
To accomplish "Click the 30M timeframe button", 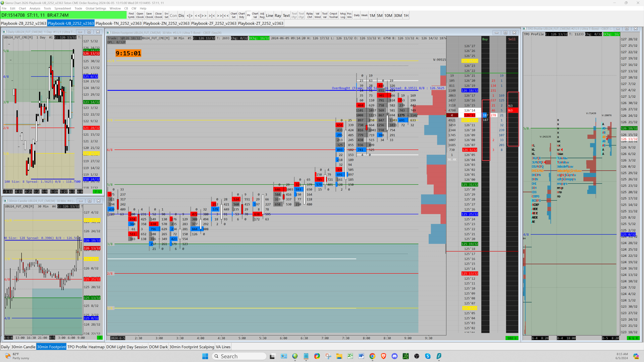I will (397, 15).
